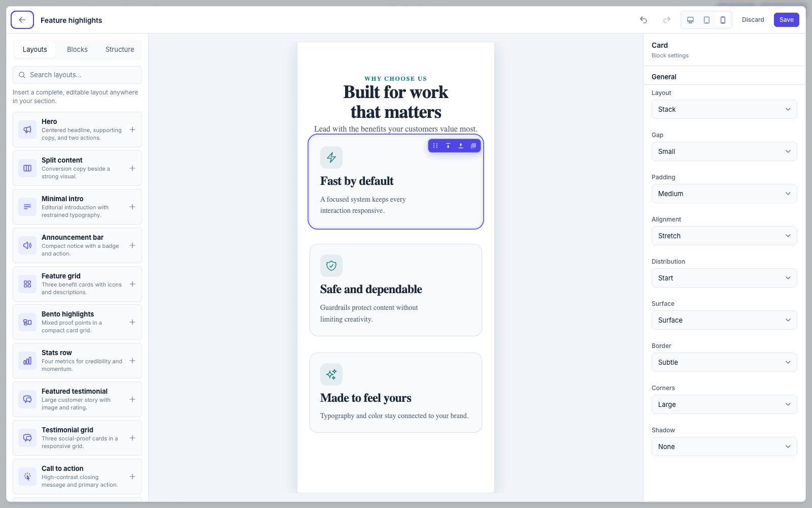Save the Feature highlights section
The width and height of the screenshot is (812, 508).
786,20
